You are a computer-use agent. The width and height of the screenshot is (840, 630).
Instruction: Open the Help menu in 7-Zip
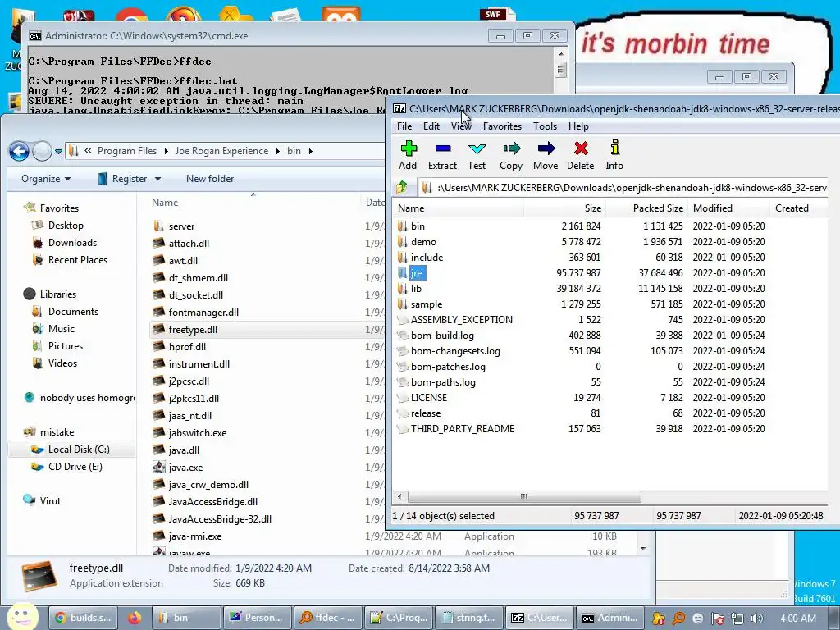click(x=578, y=126)
